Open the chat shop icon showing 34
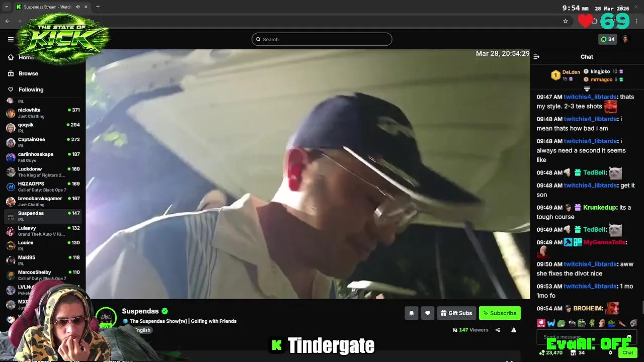This screenshot has width=644, height=362. pos(578,353)
